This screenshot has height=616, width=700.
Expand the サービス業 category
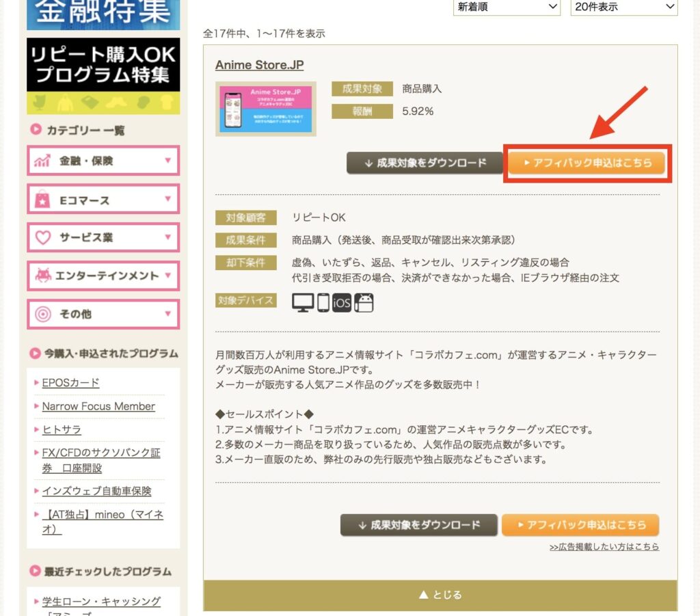[x=103, y=237]
